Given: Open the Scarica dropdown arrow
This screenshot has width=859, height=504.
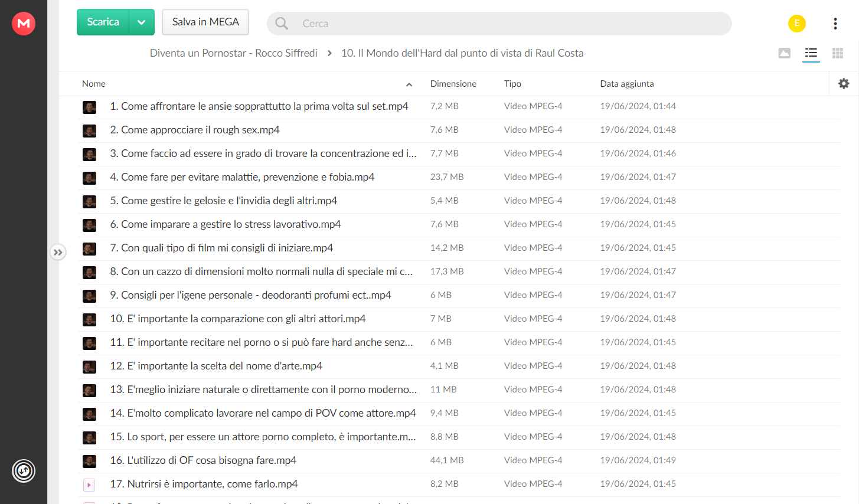Looking at the screenshot, I should pyautogui.click(x=142, y=22).
